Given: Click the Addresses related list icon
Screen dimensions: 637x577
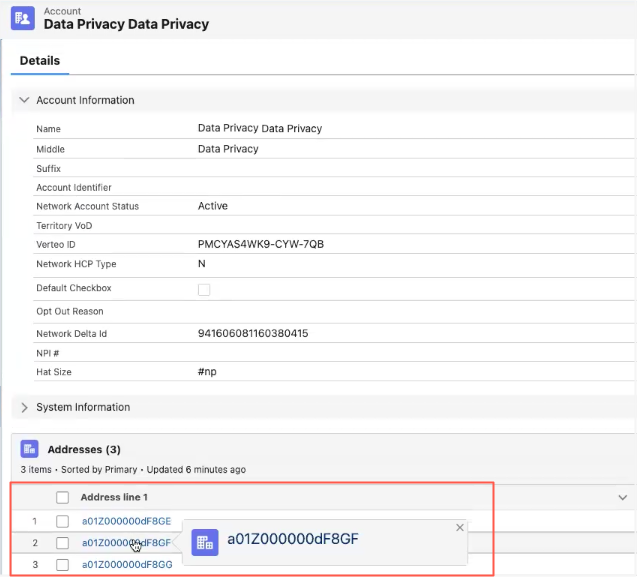Looking at the screenshot, I should coord(29,449).
